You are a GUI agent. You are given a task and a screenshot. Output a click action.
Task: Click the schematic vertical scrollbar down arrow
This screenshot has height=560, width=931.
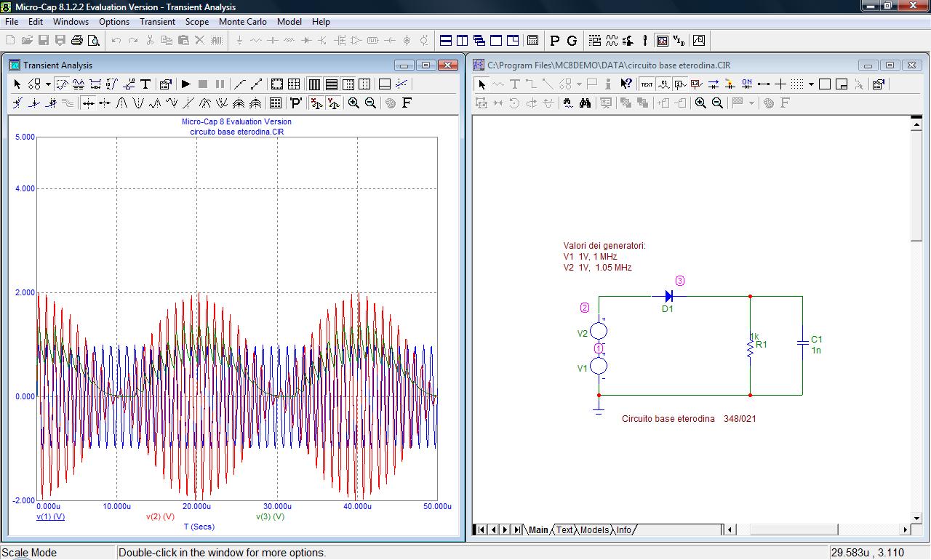pyautogui.click(x=916, y=517)
